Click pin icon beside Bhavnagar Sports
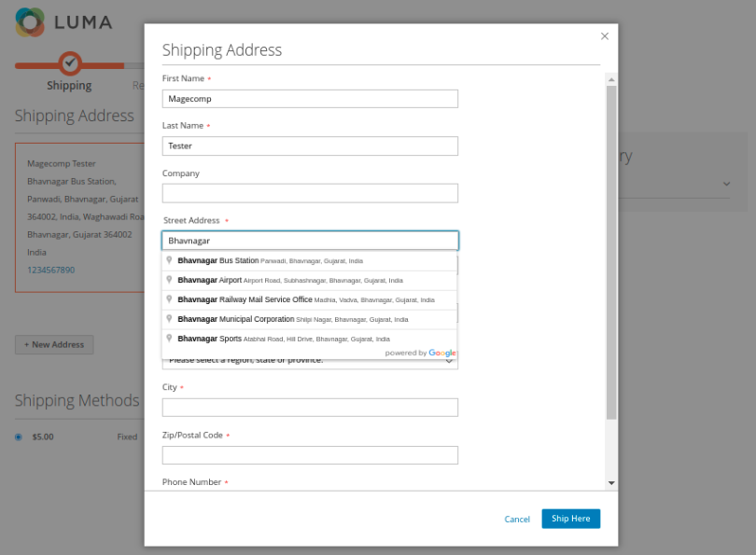The width and height of the screenshot is (756, 555). point(169,339)
